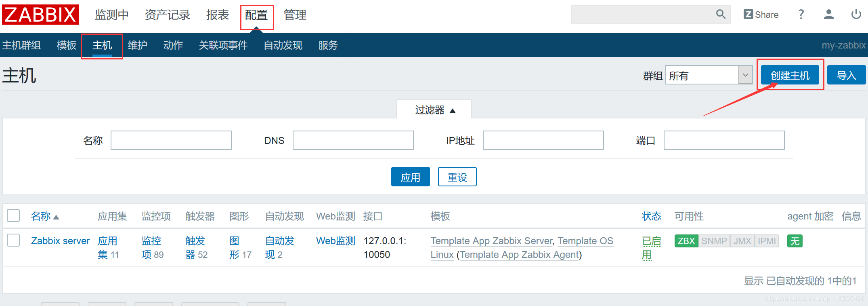Click the 显示 已自动发现的 1中的1 text
The height and width of the screenshot is (306, 868).
(x=801, y=281)
